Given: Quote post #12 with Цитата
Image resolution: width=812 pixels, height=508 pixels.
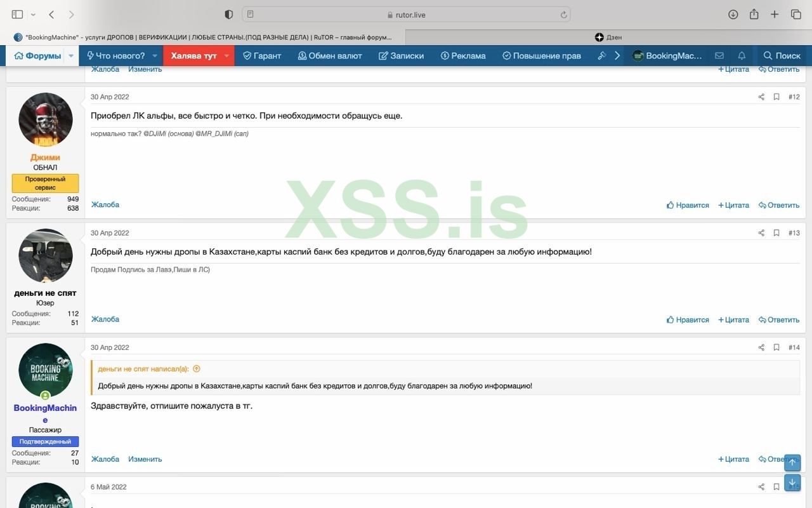Looking at the screenshot, I should (x=733, y=205).
